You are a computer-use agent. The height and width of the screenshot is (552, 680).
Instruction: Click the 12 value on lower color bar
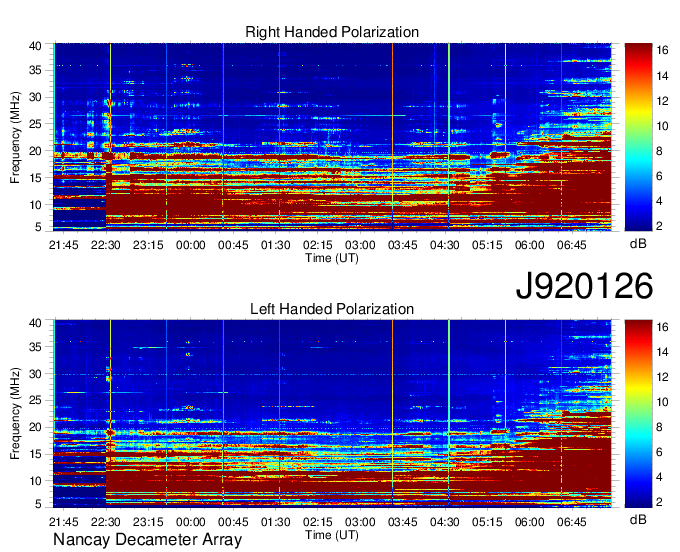(x=662, y=377)
